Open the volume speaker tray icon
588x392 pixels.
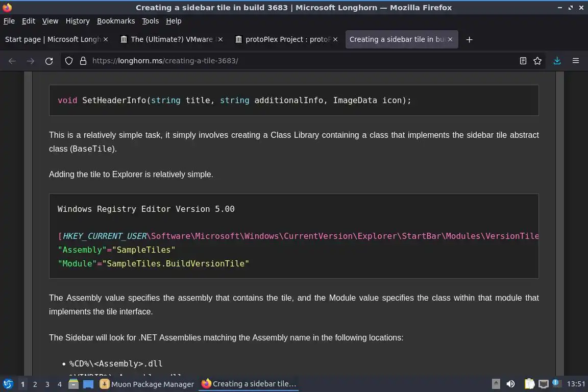point(510,384)
